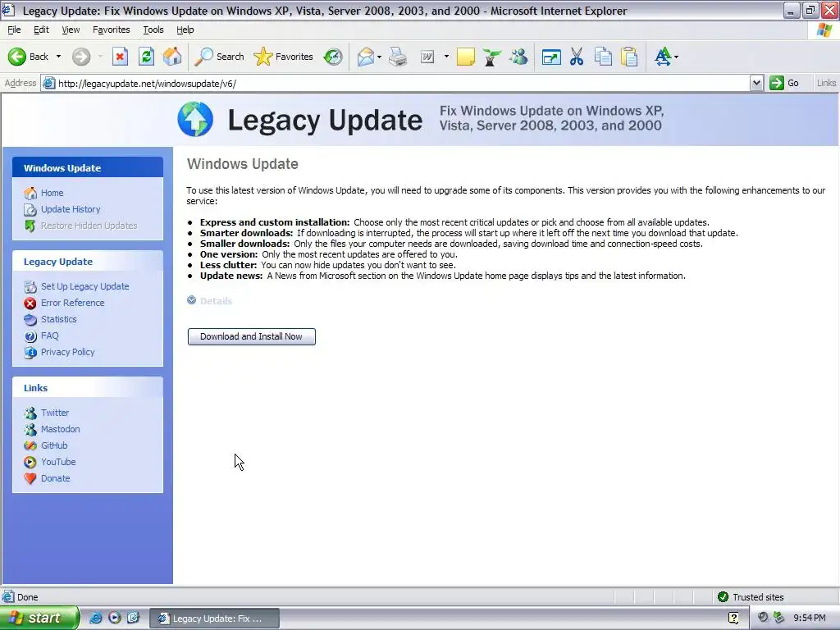Open the Update History link
840x630 pixels.
(71, 209)
